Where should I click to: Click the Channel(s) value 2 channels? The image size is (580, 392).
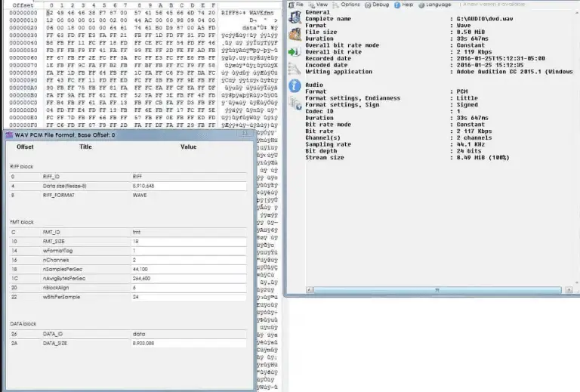point(474,138)
